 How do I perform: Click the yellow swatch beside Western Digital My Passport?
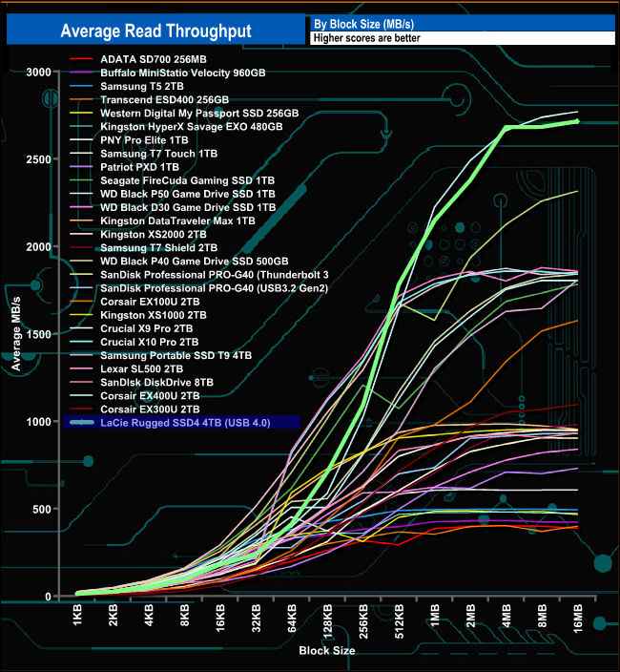[81, 114]
